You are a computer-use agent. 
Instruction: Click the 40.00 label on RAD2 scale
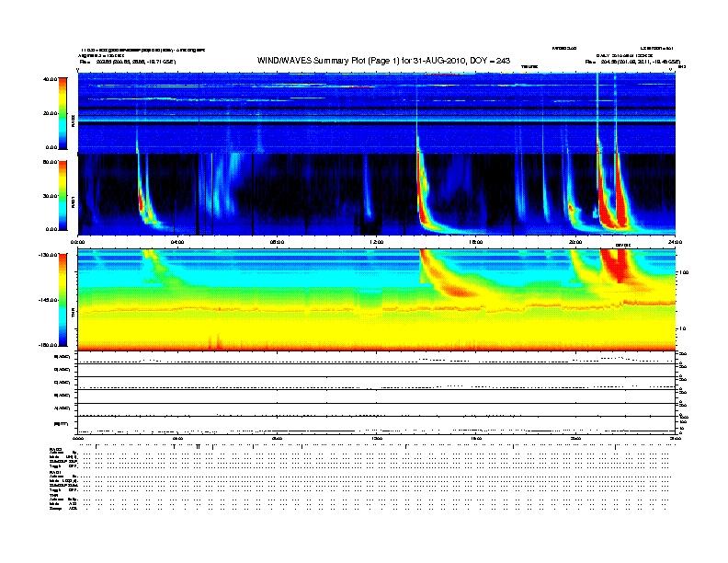[50, 79]
